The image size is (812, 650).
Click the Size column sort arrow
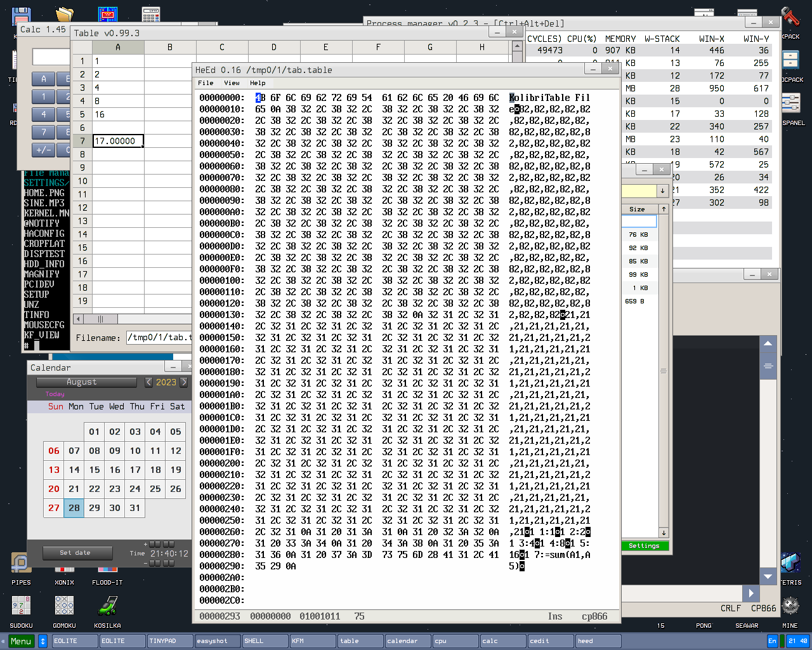tap(664, 209)
